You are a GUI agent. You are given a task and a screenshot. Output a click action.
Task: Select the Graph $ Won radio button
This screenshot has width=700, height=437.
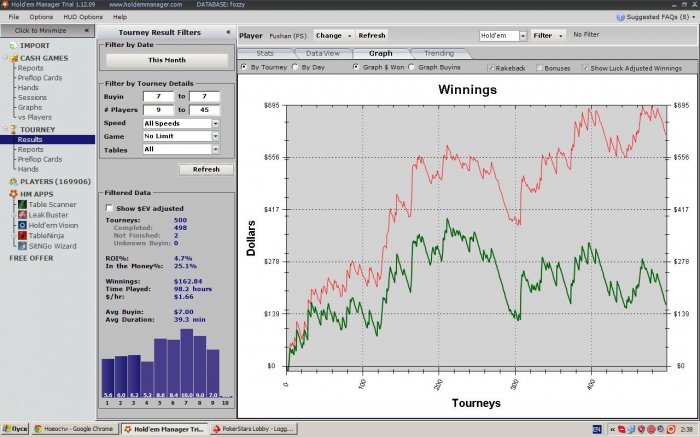click(356, 67)
